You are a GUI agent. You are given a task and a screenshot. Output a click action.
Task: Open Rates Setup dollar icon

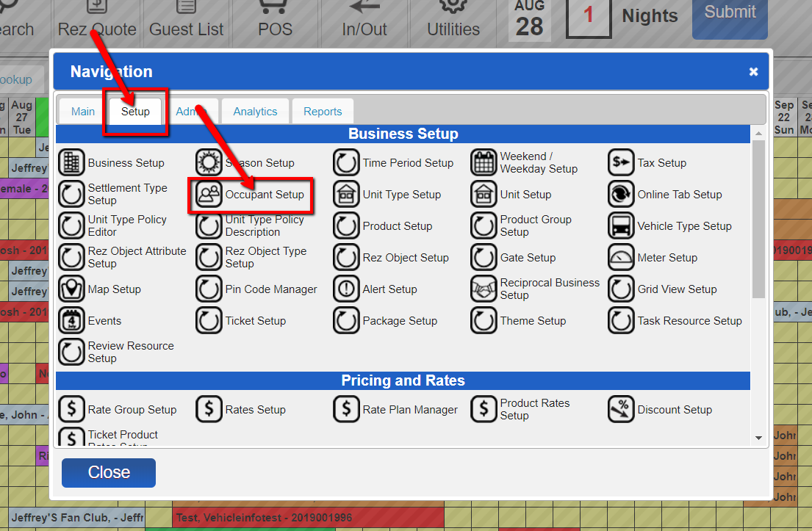209,409
